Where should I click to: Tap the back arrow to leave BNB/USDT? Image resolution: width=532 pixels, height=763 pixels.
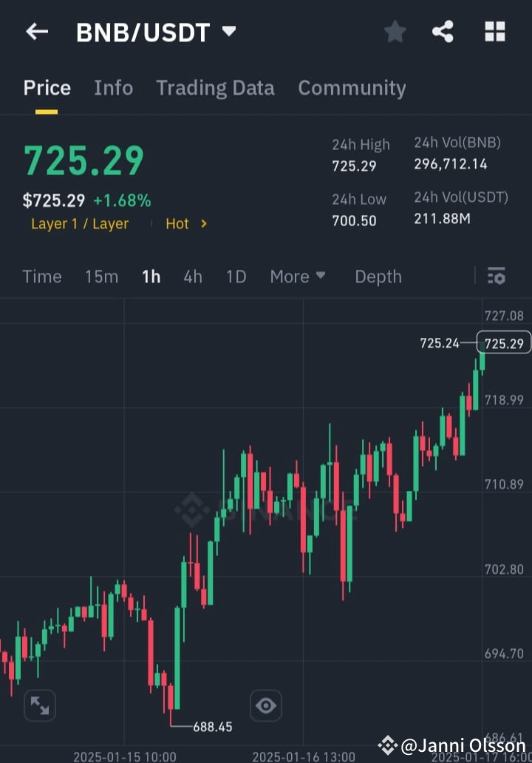(37, 31)
